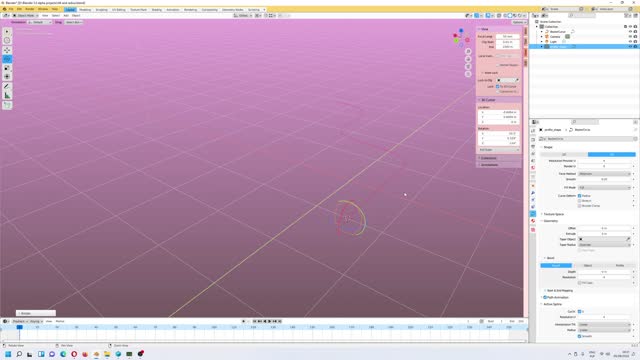Screen dimensions: 640x360
Task: Open the Object Data curve tab in Properties
Action: [x=533, y=213]
